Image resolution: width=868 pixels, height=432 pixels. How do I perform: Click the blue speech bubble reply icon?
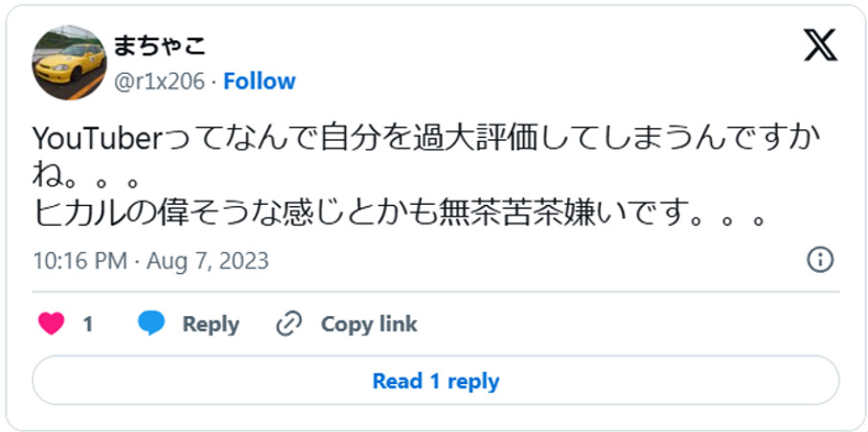(x=151, y=324)
